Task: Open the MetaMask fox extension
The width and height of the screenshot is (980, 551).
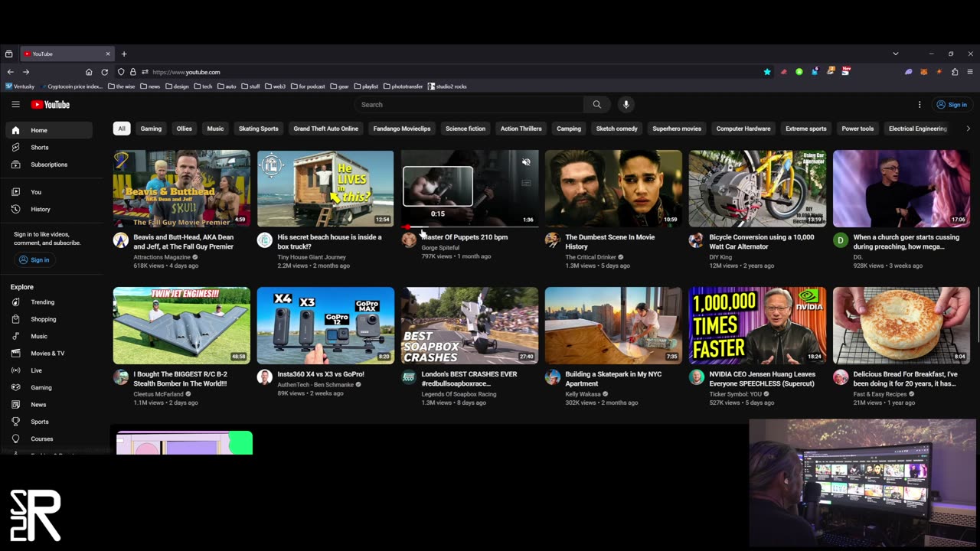Action: 923,72
